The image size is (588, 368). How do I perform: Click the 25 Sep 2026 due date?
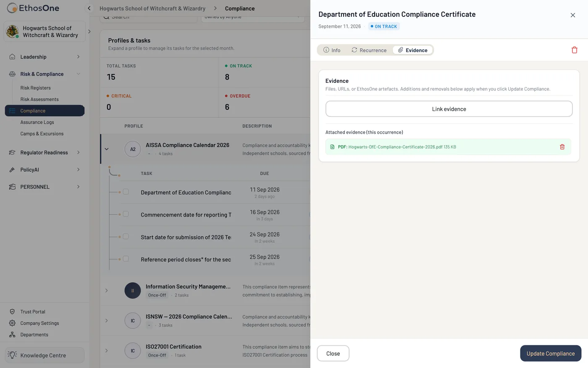(x=265, y=257)
